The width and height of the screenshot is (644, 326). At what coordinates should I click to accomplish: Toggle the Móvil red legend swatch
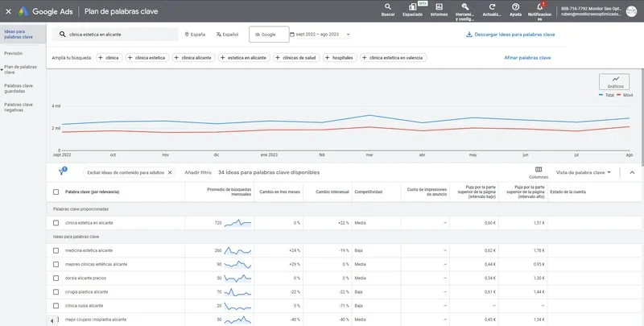tap(619, 95)
